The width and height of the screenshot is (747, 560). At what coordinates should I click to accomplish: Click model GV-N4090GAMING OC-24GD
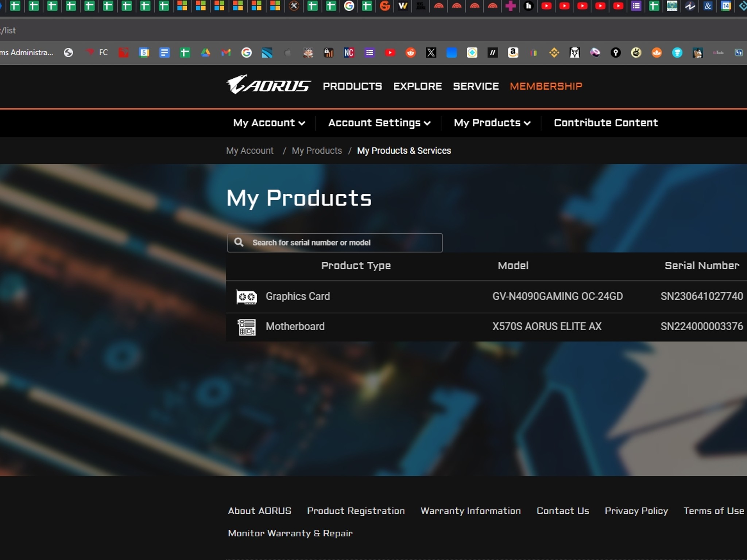(558, 296)
